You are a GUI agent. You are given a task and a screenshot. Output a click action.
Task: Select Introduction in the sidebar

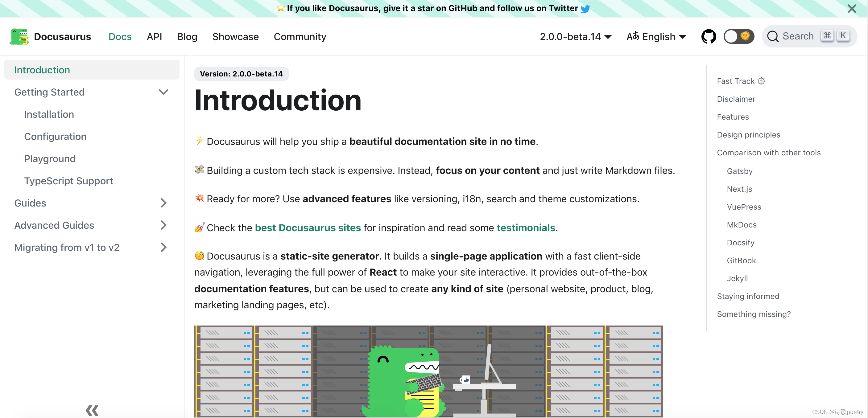point(92,70)
